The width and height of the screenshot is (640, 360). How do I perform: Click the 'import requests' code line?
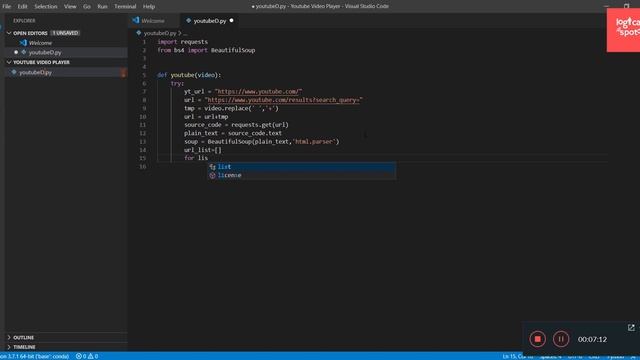tap(182, 42)
